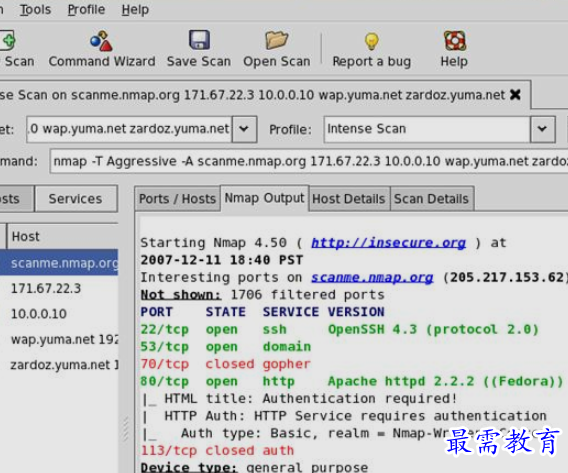
Task: Click the Save Scan floppy icon
Action: pyautogui.click(x=199, y=40)
